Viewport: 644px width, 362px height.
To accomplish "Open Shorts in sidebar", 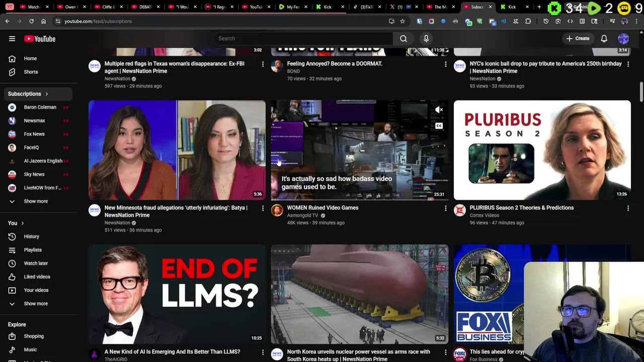I will 39,72.
